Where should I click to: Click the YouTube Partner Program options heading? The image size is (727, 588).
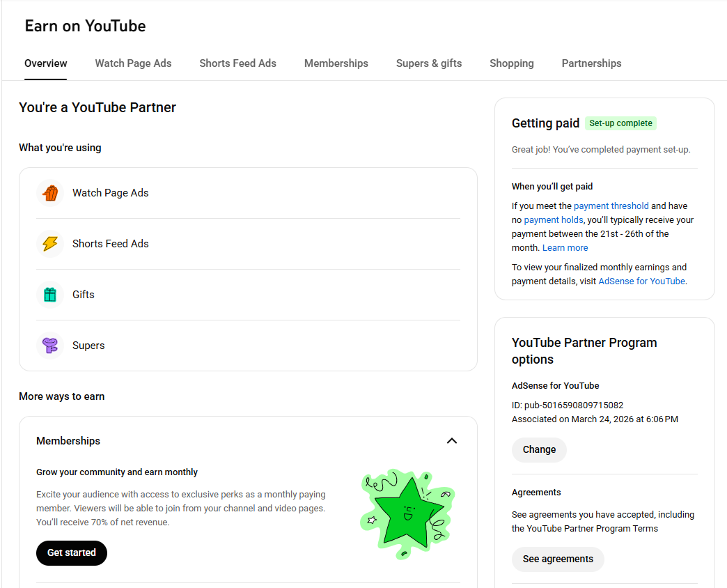point(584,351)
